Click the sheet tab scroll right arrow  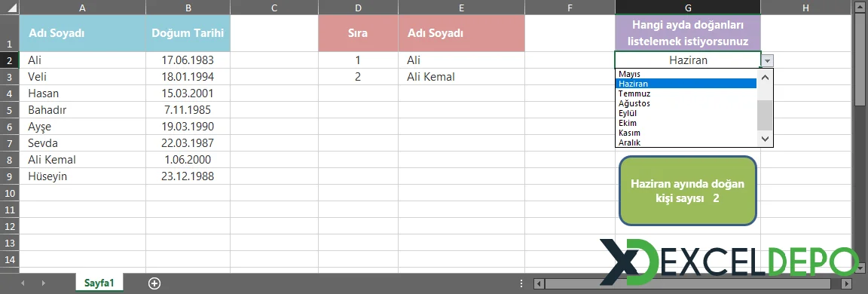[43, 283]
